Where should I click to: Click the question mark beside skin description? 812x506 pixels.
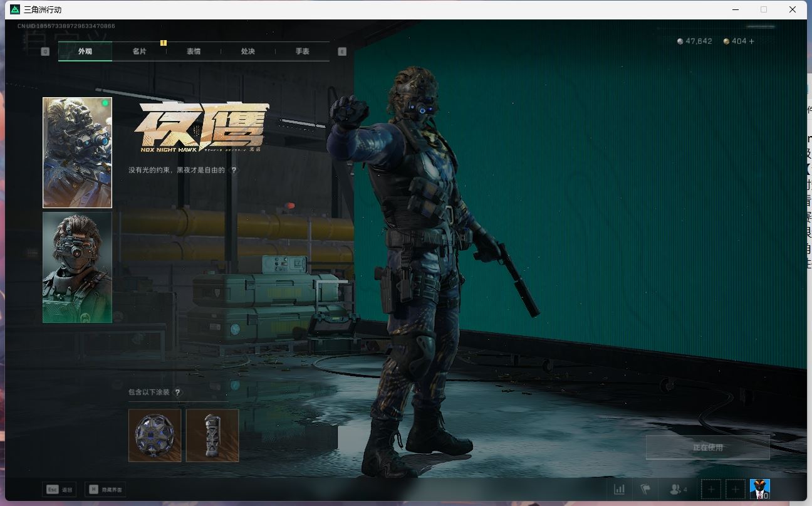point(234,170)
